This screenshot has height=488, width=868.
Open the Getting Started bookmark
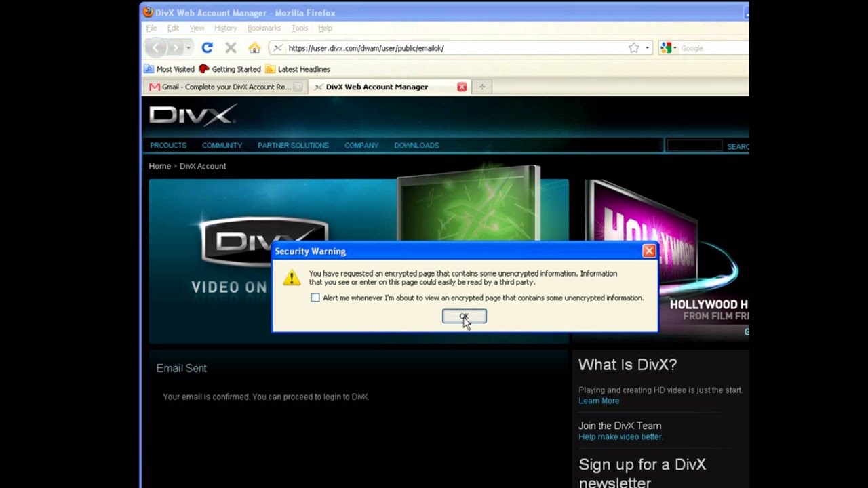pos(230,69)
